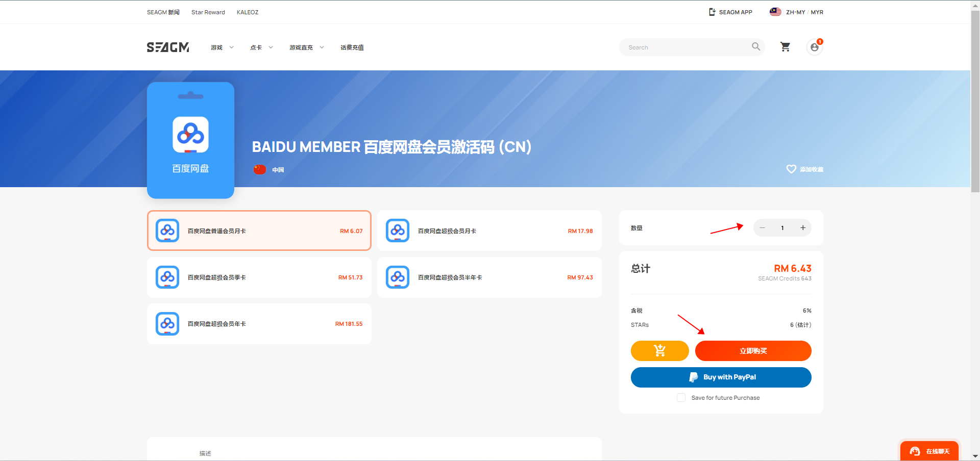The image size is (980, 461).
Task: Click the icon of 百度网盘超级会员月卡
Action: click(398, 231)
